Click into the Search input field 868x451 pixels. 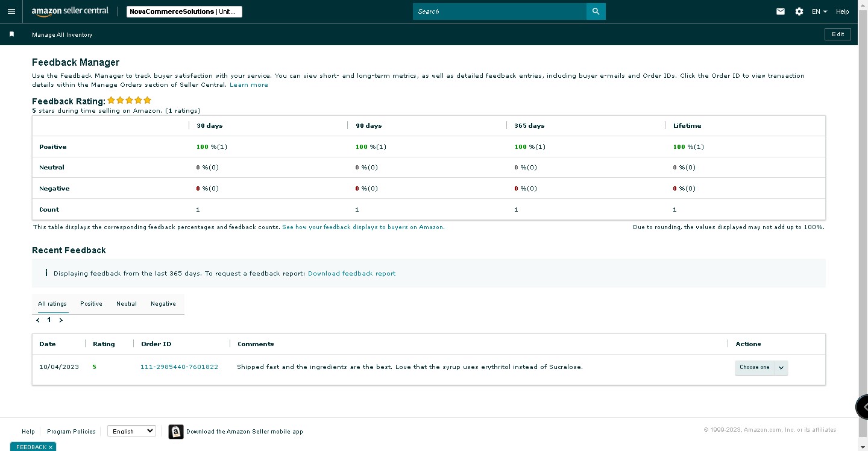tap(500, 11)
